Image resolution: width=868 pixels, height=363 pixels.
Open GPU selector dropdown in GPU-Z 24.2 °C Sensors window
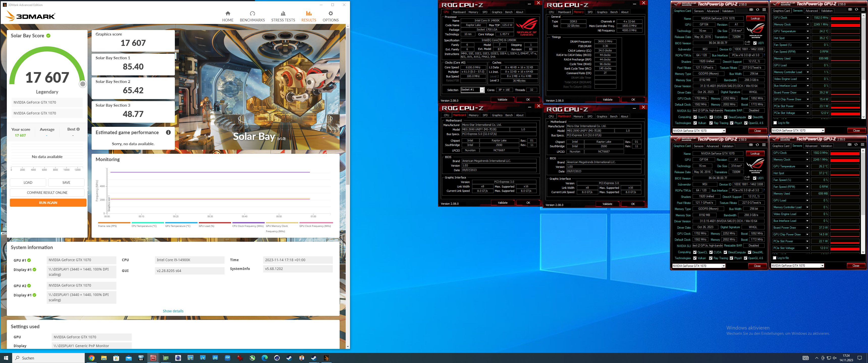(823, 130)
